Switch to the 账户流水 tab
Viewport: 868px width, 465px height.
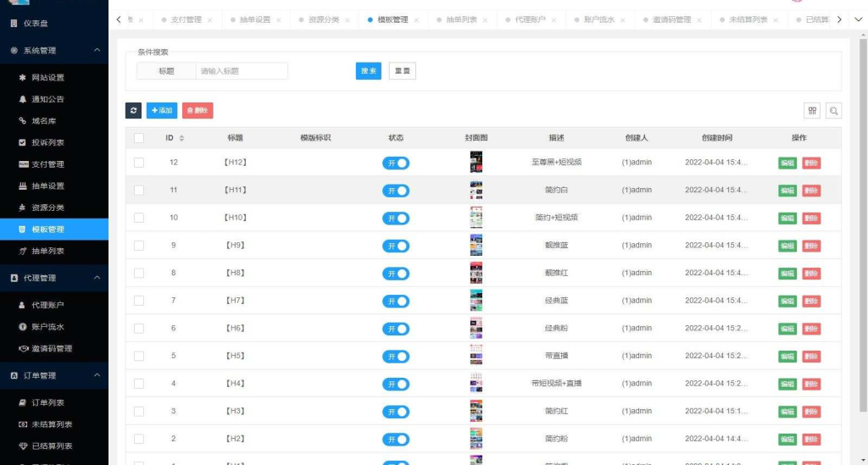pos(599,20)
